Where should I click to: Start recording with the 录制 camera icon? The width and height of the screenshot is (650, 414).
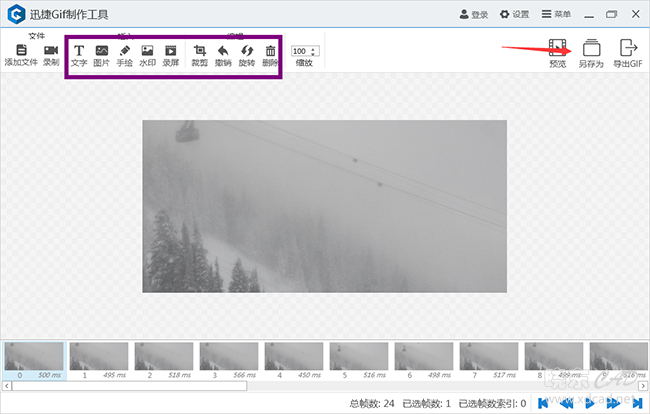click(x=51, y=50)
